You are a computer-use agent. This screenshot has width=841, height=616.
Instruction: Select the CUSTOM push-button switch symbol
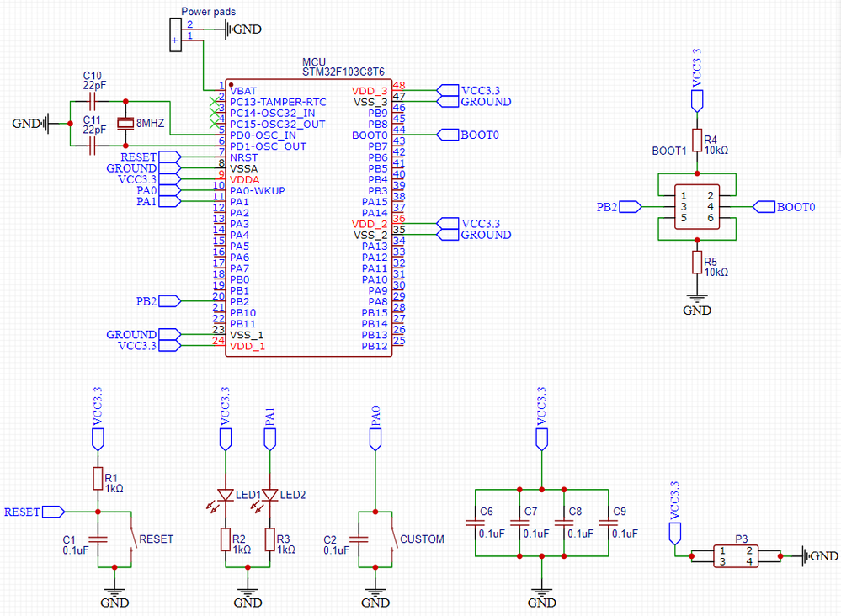392,539
